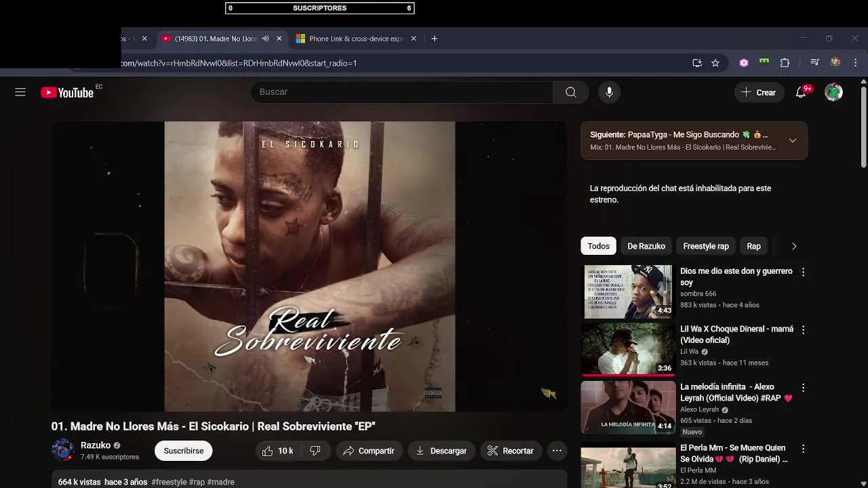Open Chrome profile avatar in toolbar
The image size is (868, 488).
coord(835,63)
